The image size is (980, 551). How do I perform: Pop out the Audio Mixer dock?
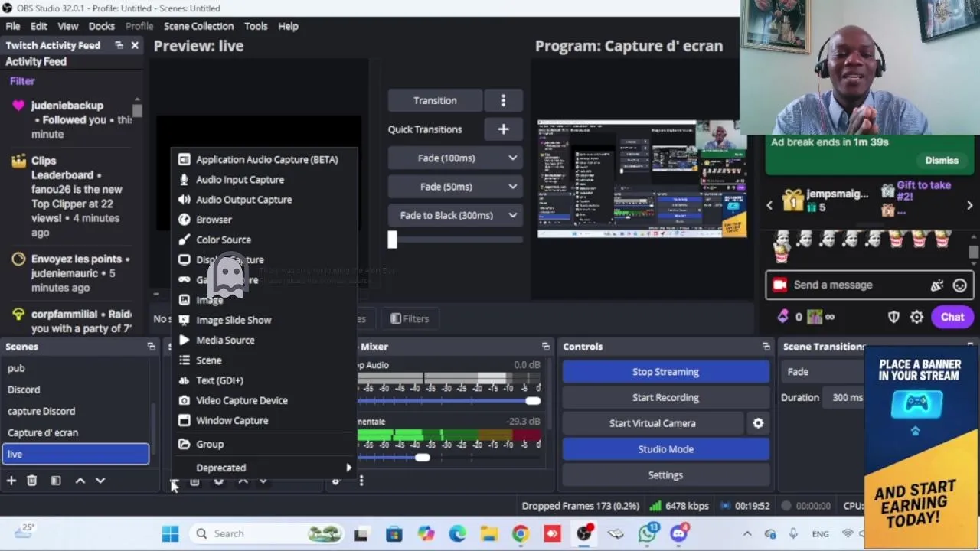point(545,347)
